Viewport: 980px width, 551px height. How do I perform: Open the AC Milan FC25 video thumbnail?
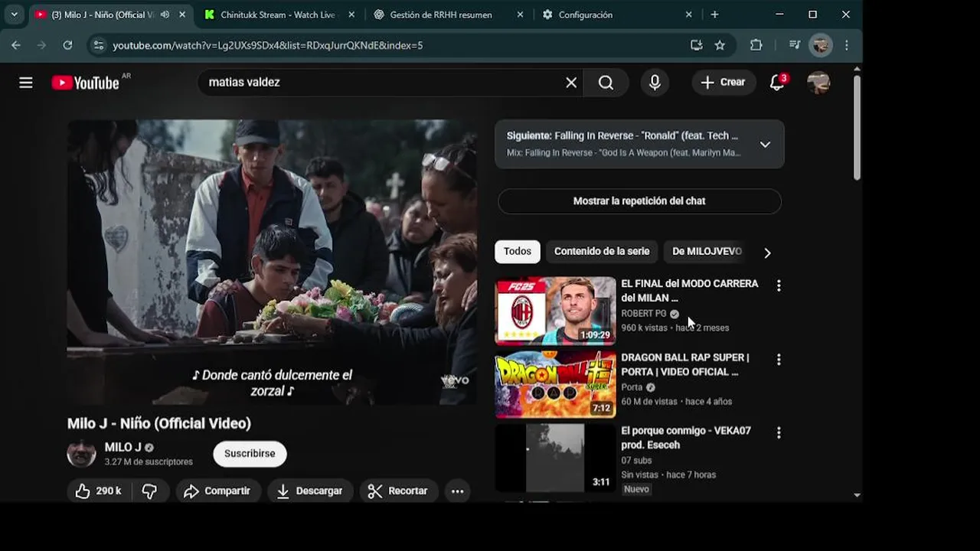click(x=555, y=311)
